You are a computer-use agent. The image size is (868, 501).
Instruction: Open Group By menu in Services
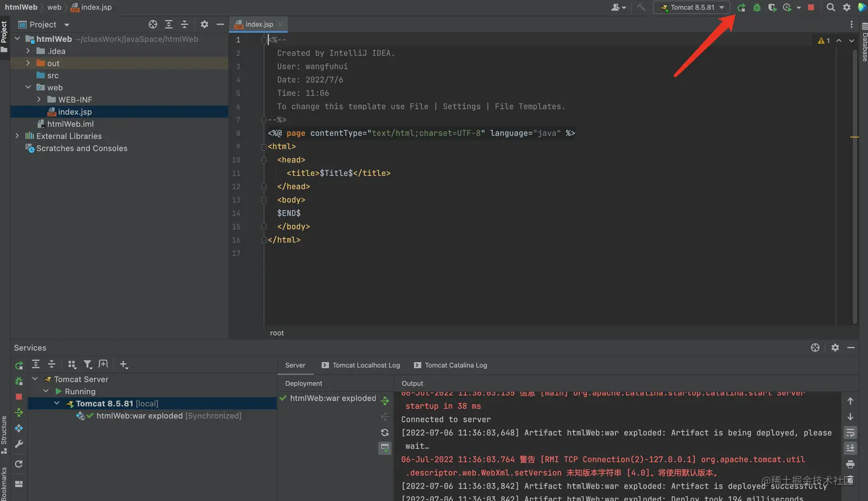click(72, 364)
